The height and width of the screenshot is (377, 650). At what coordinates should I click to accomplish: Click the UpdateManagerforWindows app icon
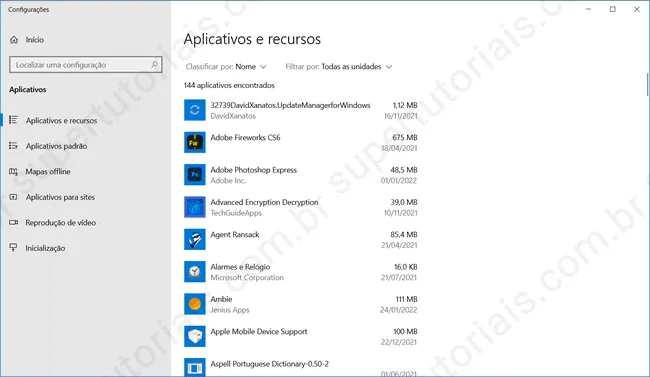[195, 110]
